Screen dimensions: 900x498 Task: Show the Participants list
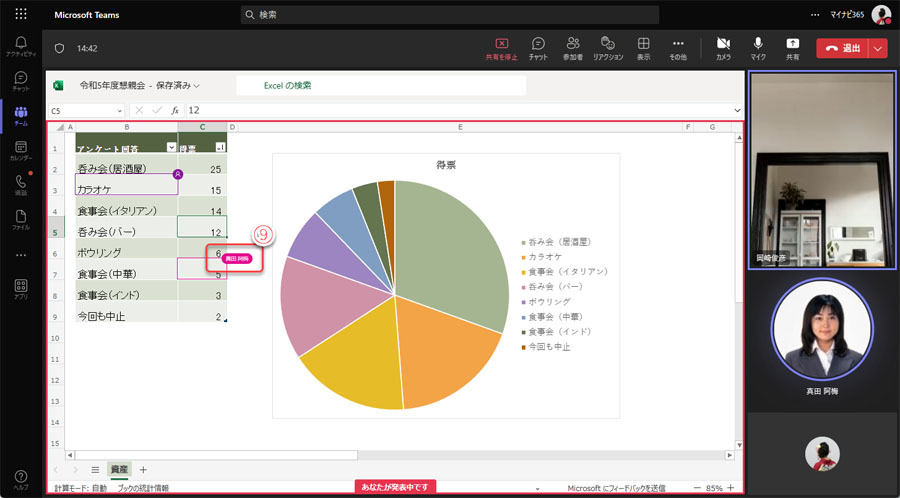point(573,49)
